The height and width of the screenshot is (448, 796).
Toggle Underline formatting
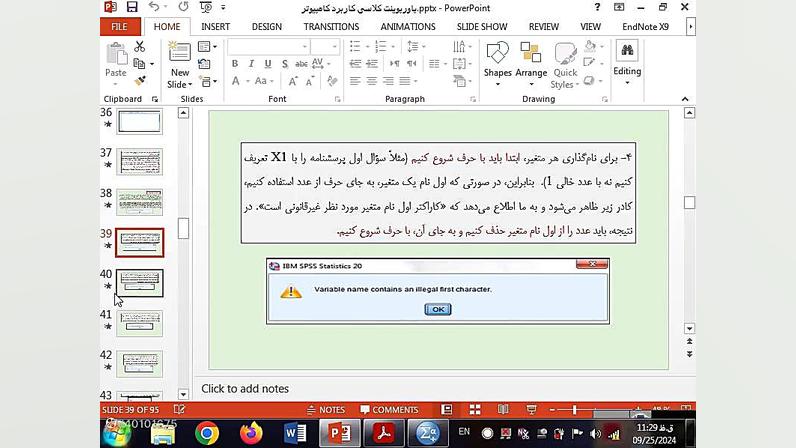(268, 64)
